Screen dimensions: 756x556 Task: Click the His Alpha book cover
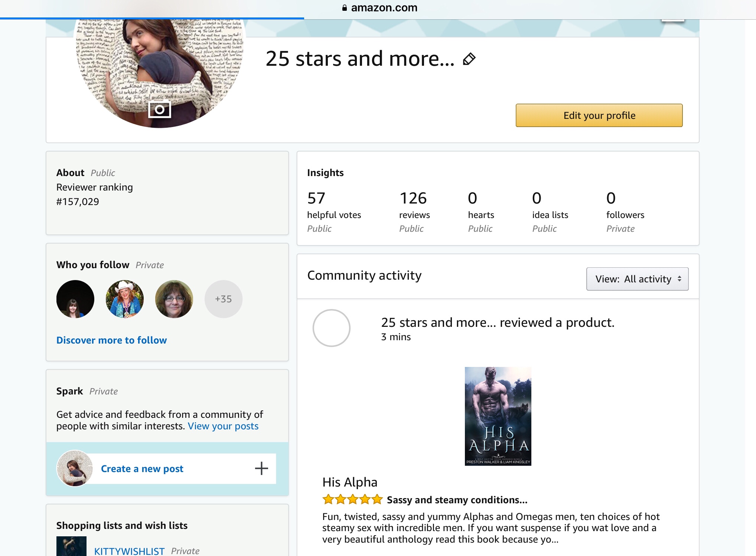coord(498,416)
